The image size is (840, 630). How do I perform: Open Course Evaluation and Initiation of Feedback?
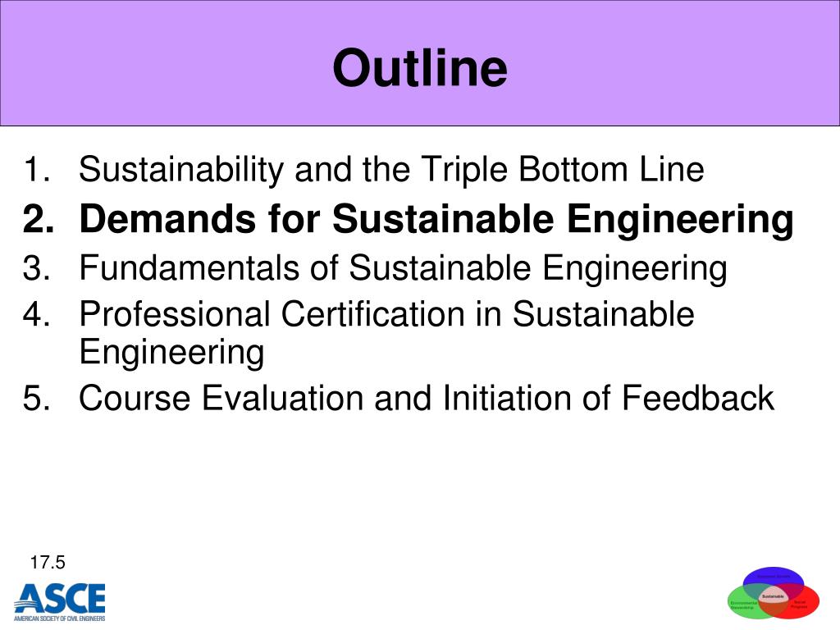(427, 398)
